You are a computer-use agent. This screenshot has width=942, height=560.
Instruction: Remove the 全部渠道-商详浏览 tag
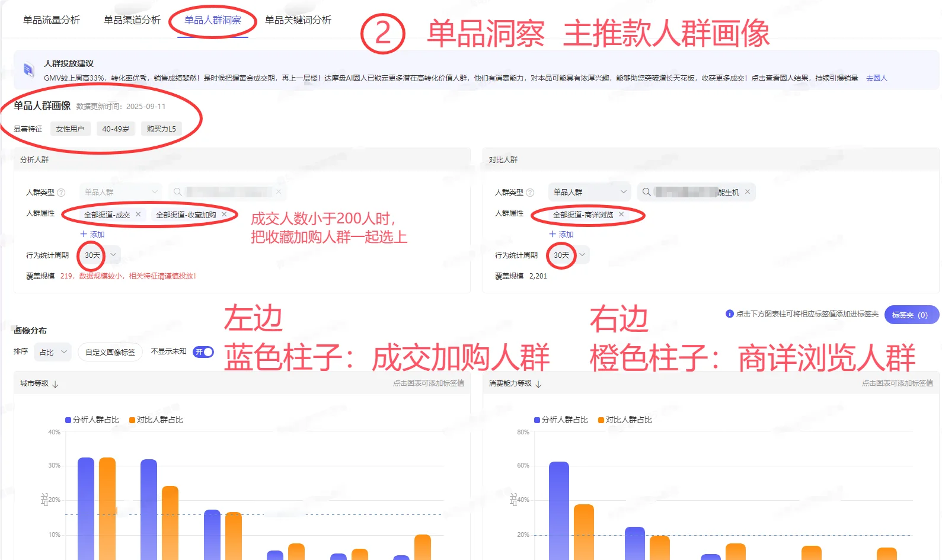pyautogui.click(x=621, y=215)
